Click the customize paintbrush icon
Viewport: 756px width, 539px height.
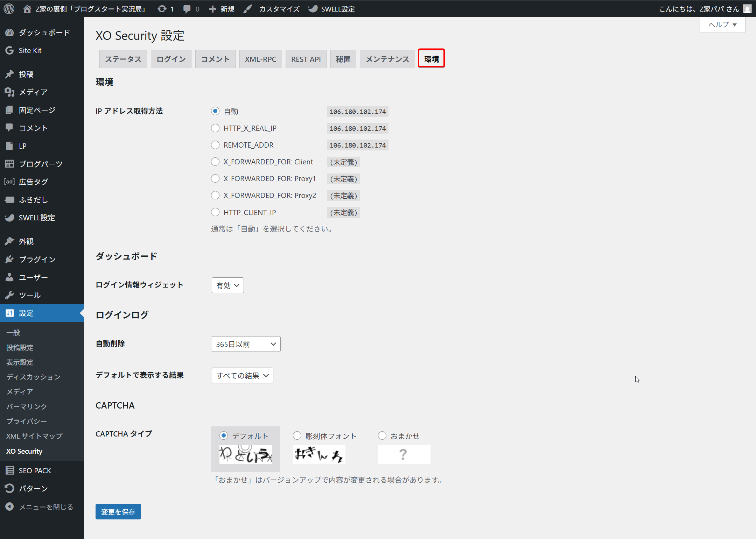click(x=248, y=9)
